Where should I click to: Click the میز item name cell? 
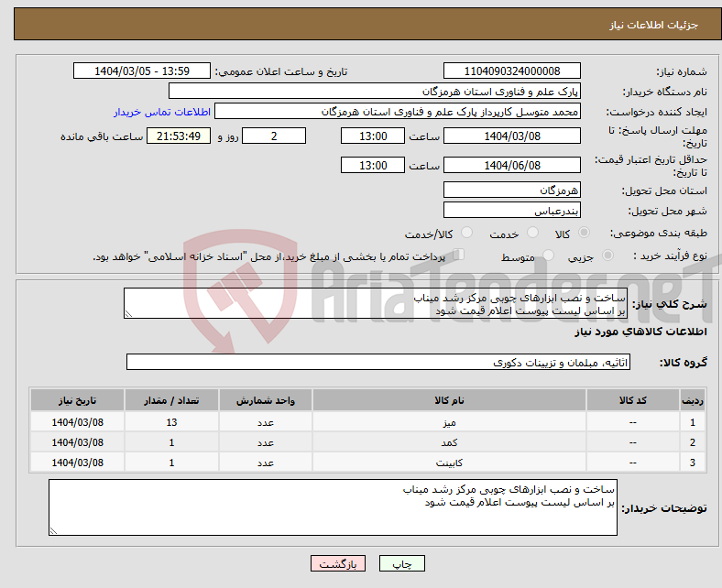coord(449,422)
